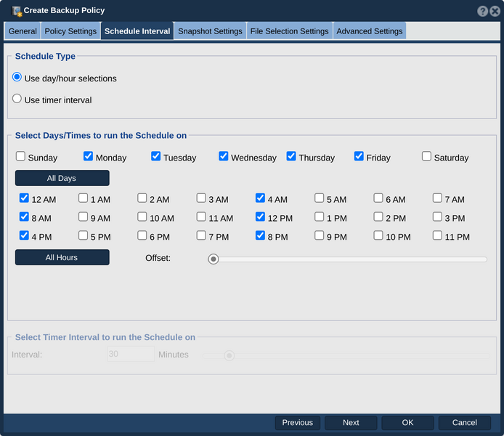
Task: Check the 9 AM hour
Action: pos(84,217)
